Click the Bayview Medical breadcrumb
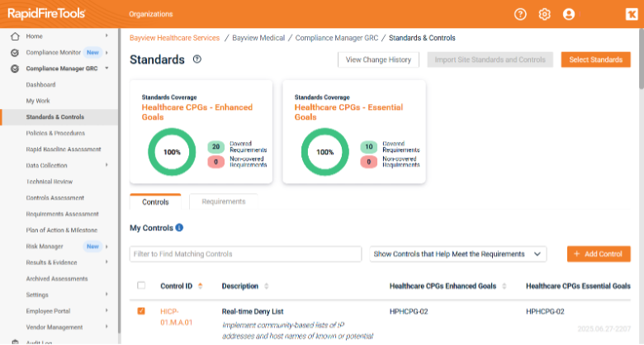 [x=258, y=38]
